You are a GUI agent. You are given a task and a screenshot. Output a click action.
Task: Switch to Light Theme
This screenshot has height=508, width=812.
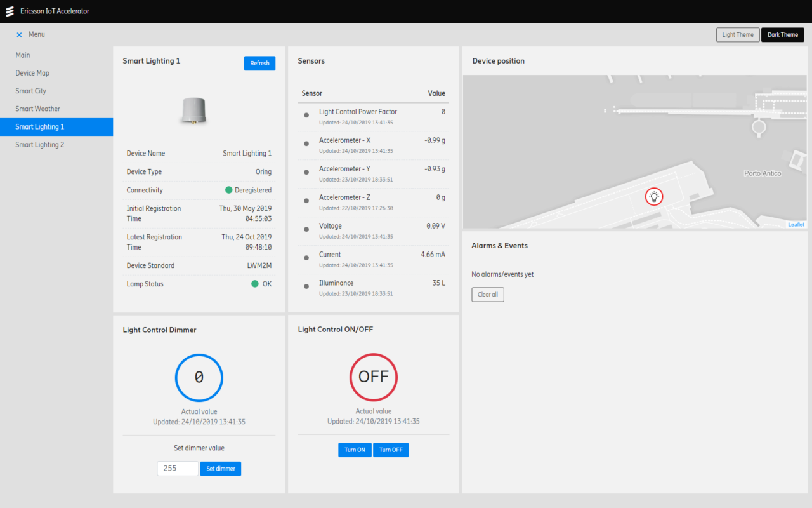click(x=737, y=35)
